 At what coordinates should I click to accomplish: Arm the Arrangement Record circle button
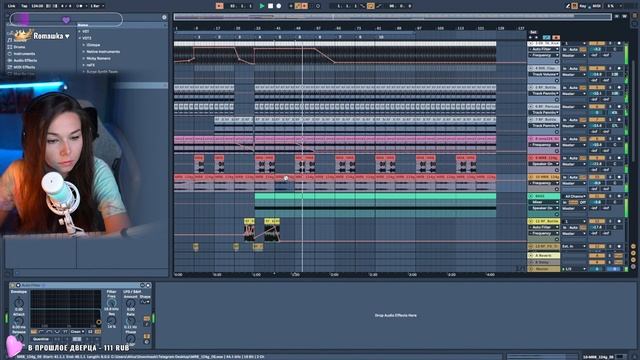279,6
